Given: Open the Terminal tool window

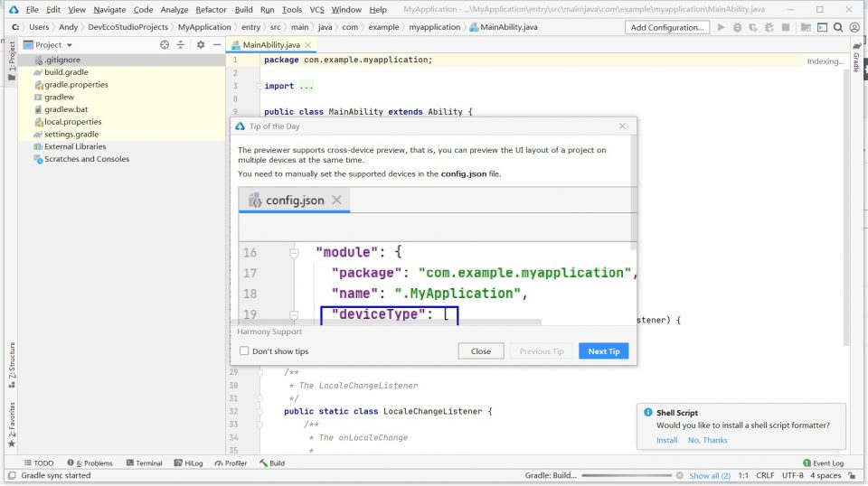Looking at the screenshot, I should coord(144,463).
